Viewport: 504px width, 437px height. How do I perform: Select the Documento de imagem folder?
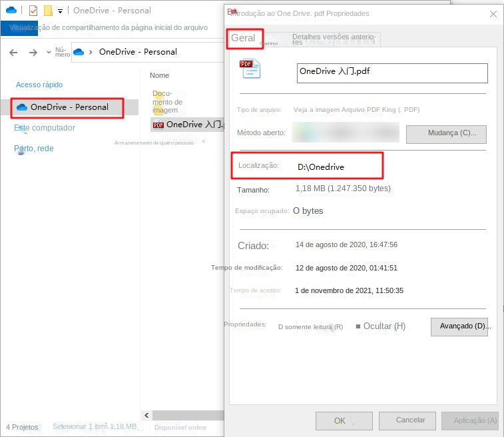tap(167, 102)
